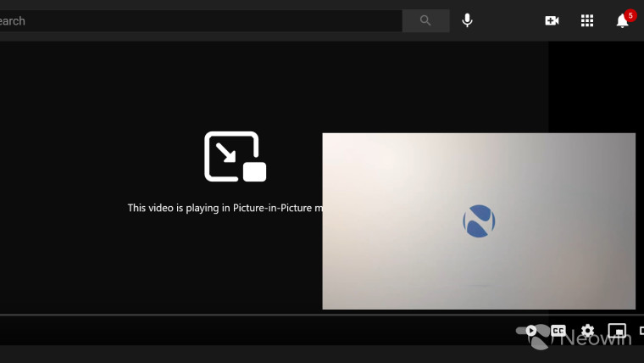This screenshot has width=644, height=363.
Task: Click the YouTube search input field
Action: (x=201, y=20)
